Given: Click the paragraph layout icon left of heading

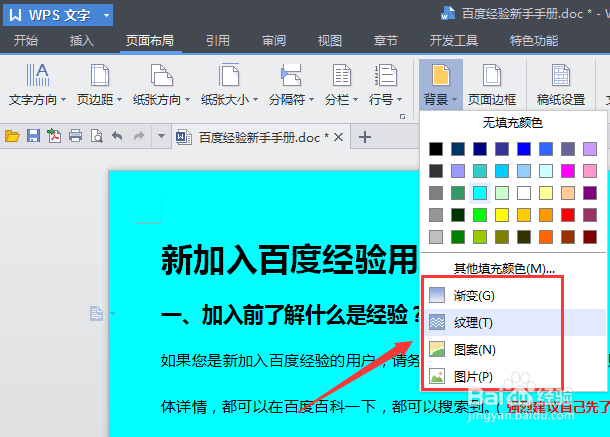Looking at the screenshot, I should pos(96,313).
